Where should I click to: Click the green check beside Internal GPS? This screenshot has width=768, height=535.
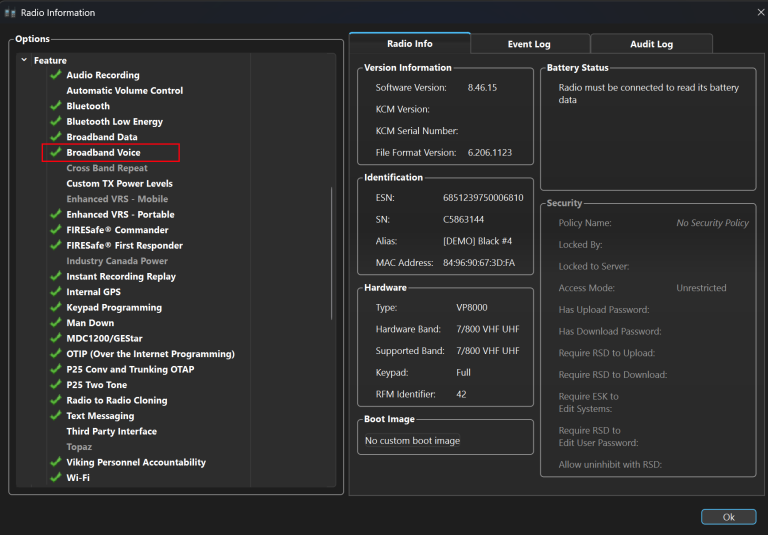[x=56, y=292]
